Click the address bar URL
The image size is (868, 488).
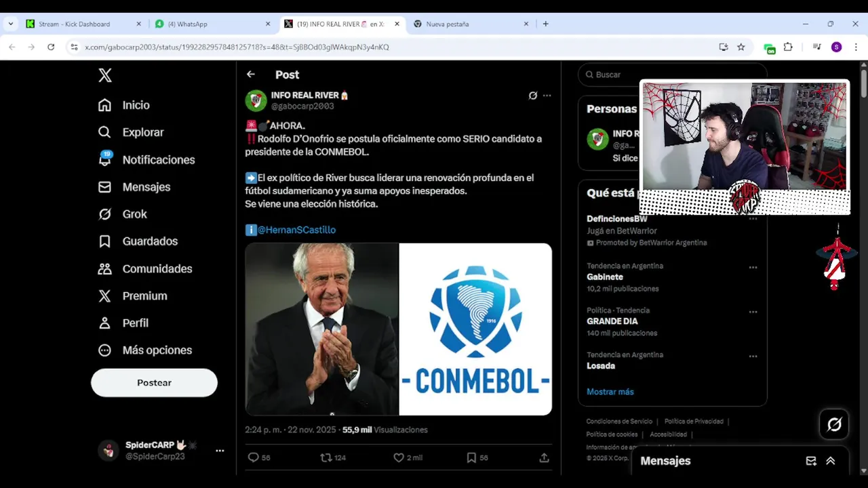(237, 47)
